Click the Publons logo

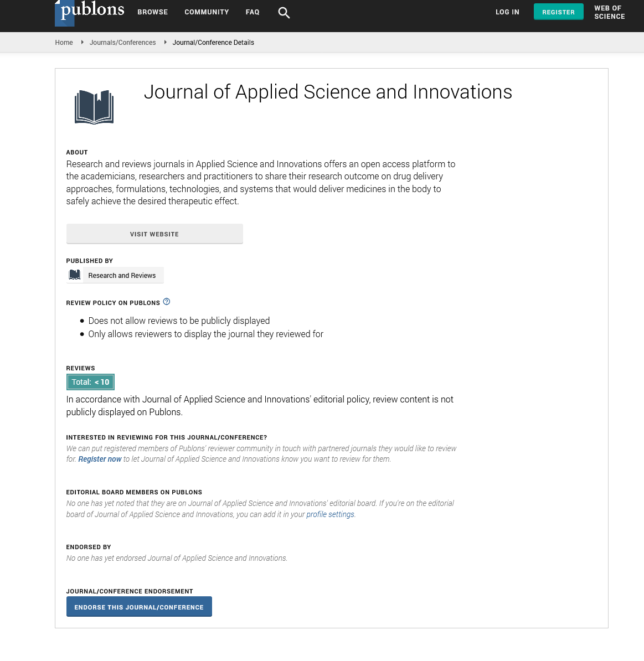click(90, 12)
